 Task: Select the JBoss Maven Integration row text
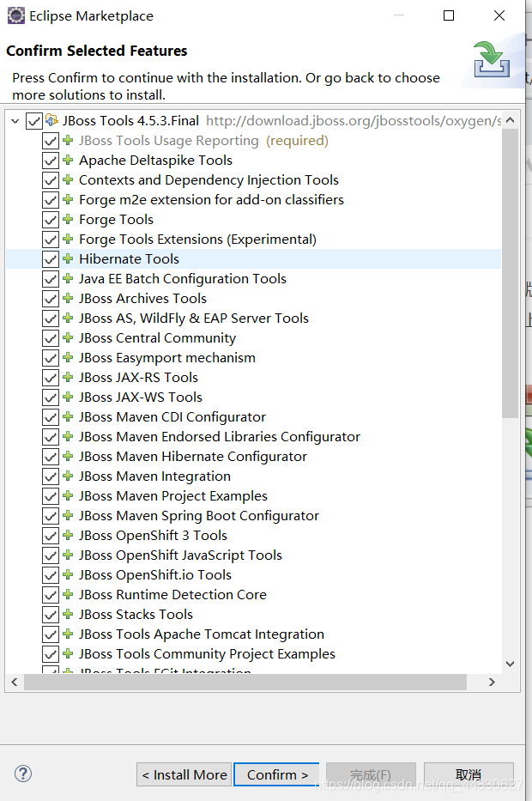point(154,476)
